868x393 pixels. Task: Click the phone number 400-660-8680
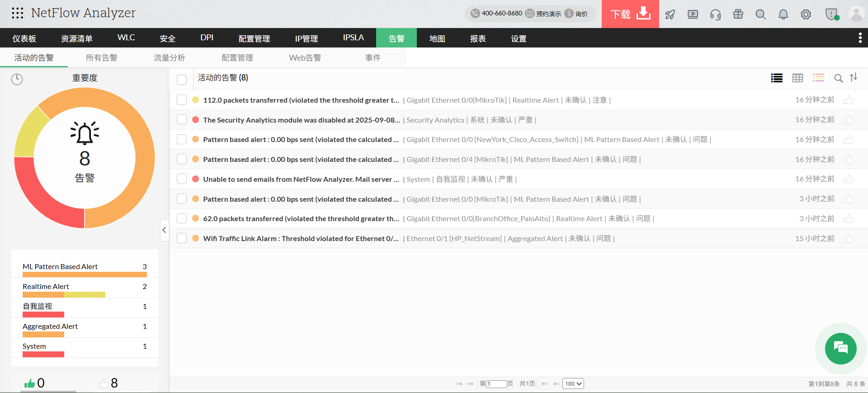[502, 13]
